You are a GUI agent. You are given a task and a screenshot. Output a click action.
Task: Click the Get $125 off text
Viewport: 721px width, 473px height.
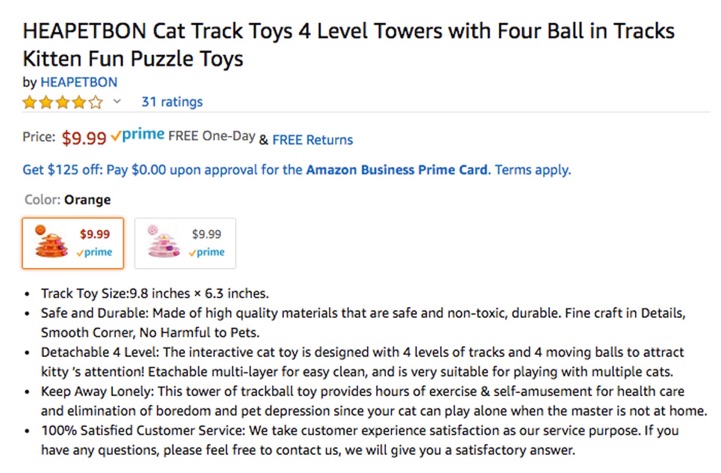click(x=63, y=170)
